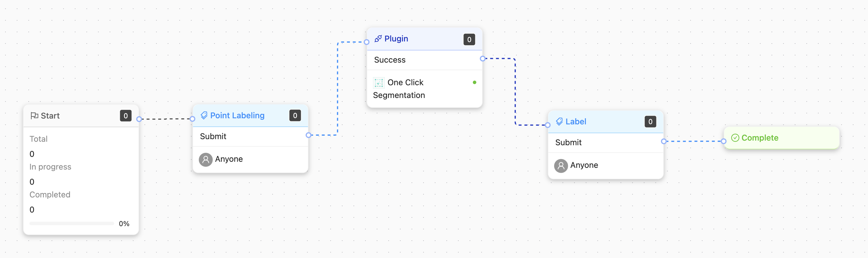
Task: Click the Start node output connector
Action: click(x=139, y=119)
